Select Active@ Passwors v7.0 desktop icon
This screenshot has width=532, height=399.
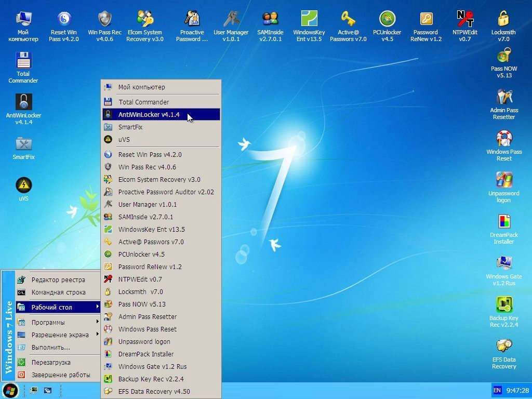[x=348, y=26]
